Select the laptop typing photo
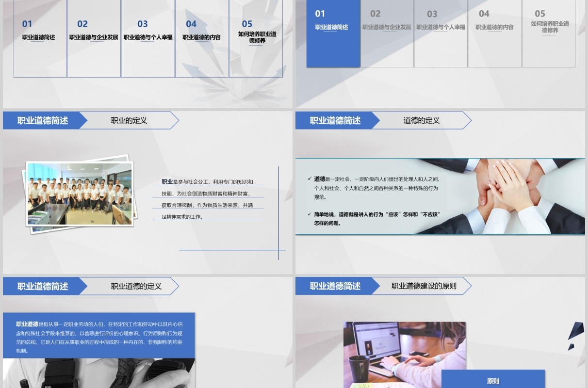 [x=405, y=355]
